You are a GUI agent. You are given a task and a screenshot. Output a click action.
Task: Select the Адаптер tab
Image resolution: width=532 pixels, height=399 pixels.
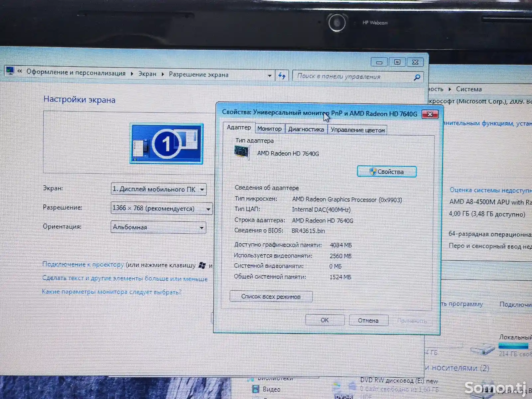[x=239, y=127]
